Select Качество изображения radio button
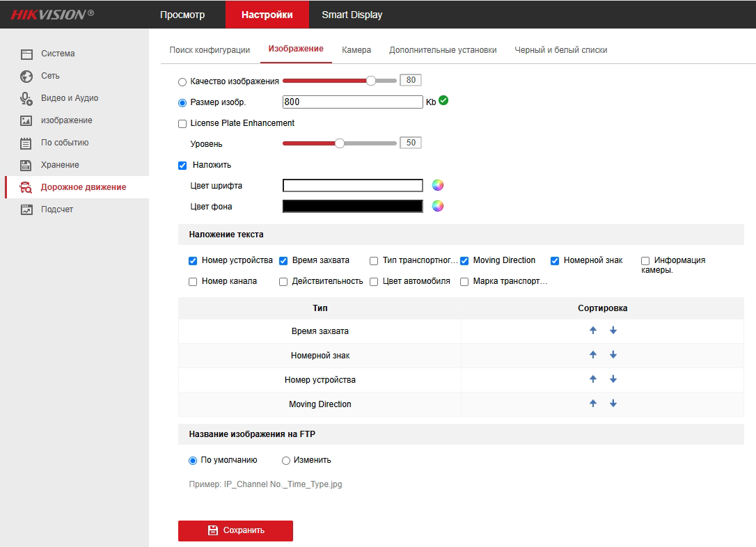The height and width of the screenshot is (547, 756). point(182,81)
